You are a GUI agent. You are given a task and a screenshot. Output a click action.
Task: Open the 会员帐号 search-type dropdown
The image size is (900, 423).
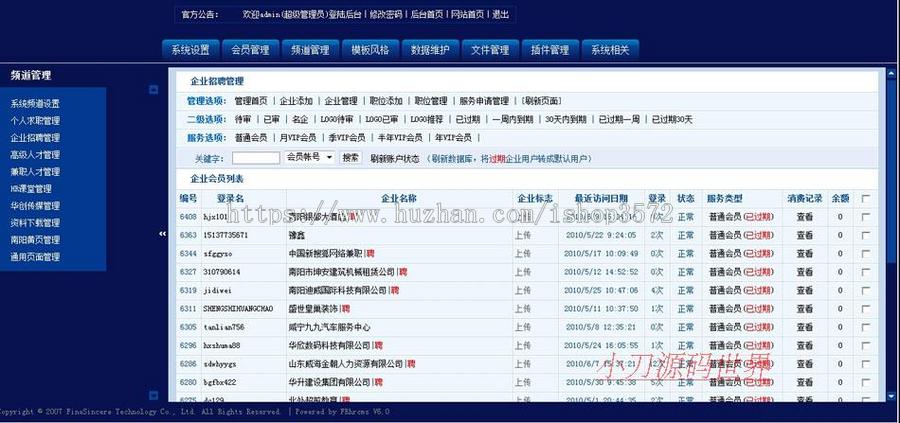pos(309,157)
